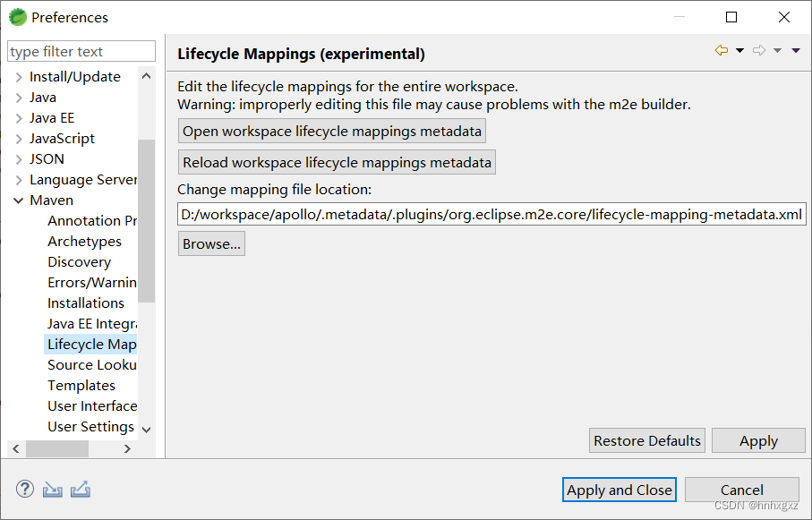Expand the Java EE preferences node
The height and width of the screenshot is (520, 812).
(x=20, y=117)
